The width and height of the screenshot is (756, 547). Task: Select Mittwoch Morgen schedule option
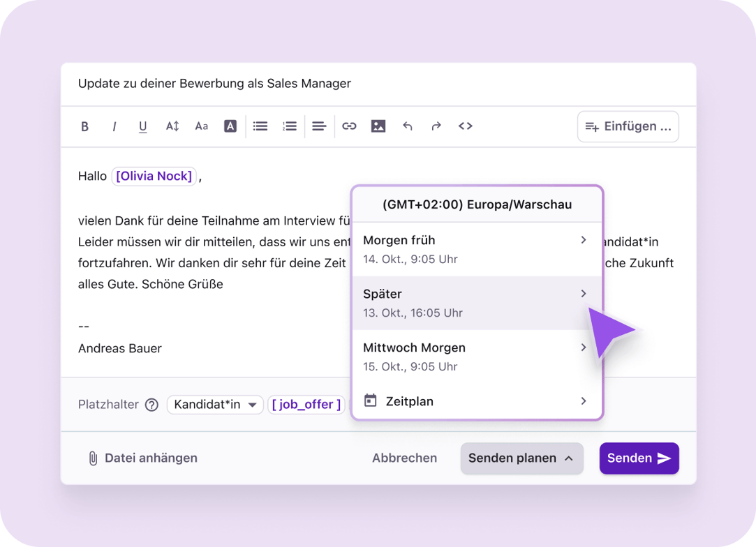pos(476,357)
